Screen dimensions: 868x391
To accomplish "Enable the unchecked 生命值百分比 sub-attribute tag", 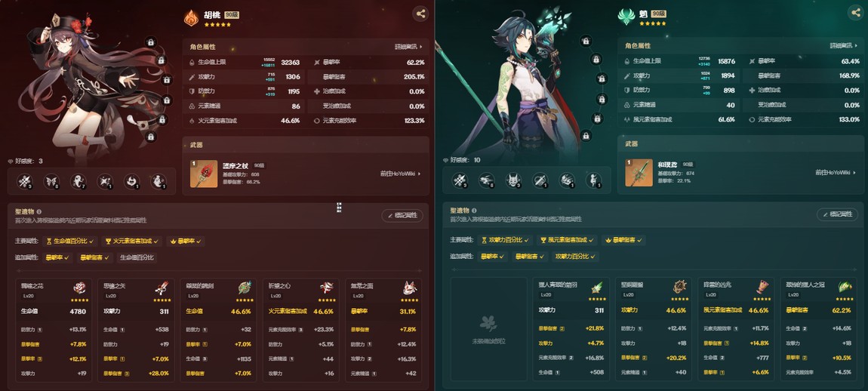I will point(137,257).
